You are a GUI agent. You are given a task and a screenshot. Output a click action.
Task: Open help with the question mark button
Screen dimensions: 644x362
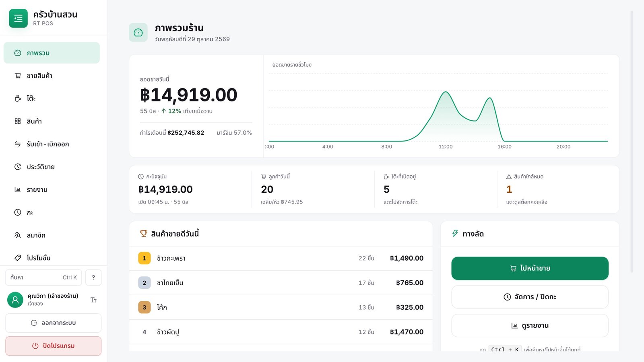click(93, 278)
